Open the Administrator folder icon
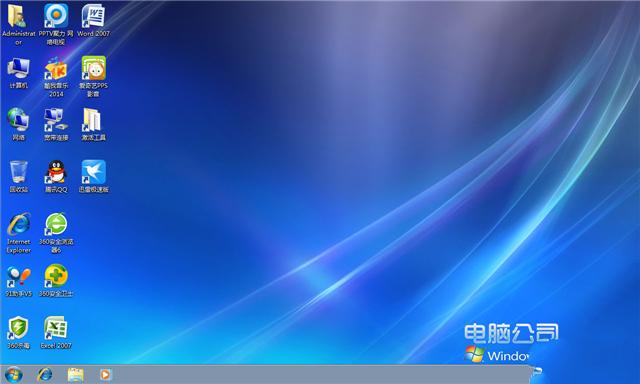Viewport: 640px width, 384px height. click(18, 16)
